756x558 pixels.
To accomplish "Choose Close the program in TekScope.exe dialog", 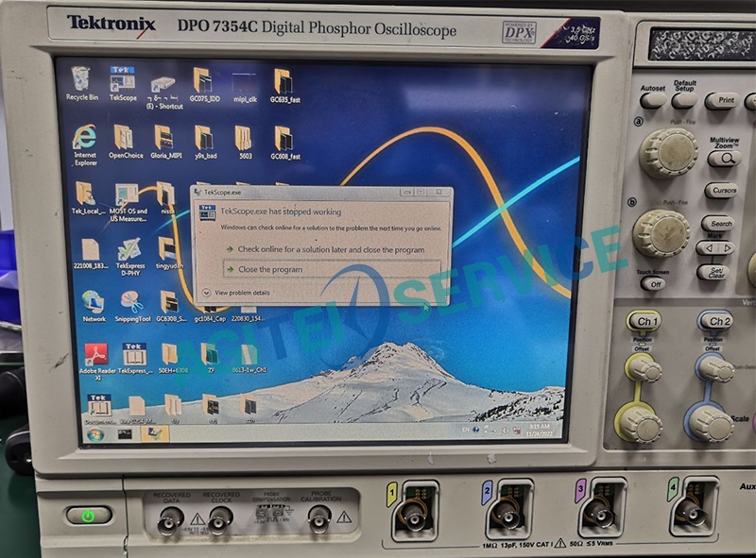I will point(332,269).
